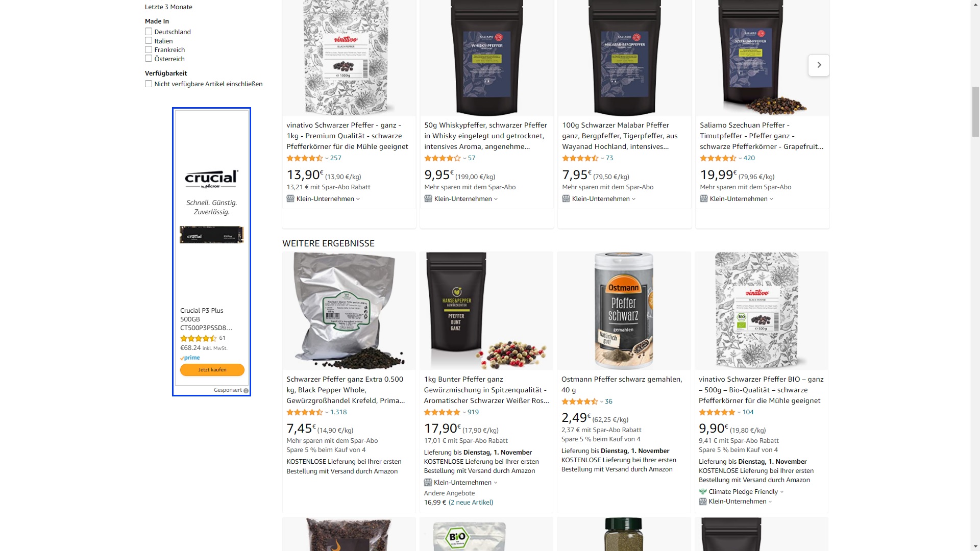Open Ostmann Pfeffer schwarz product image
This screenshot has height=551, width=980.
tap(624, 311)
